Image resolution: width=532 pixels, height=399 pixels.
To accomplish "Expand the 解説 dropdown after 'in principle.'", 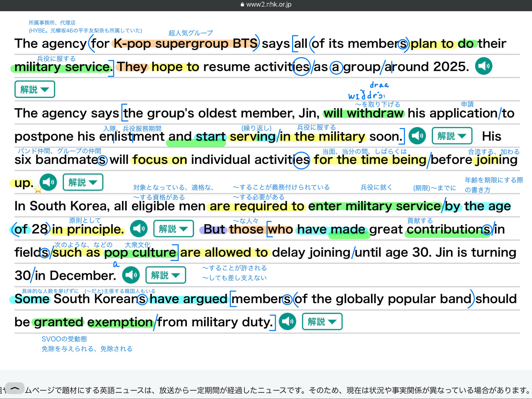I will coord(174,229).
